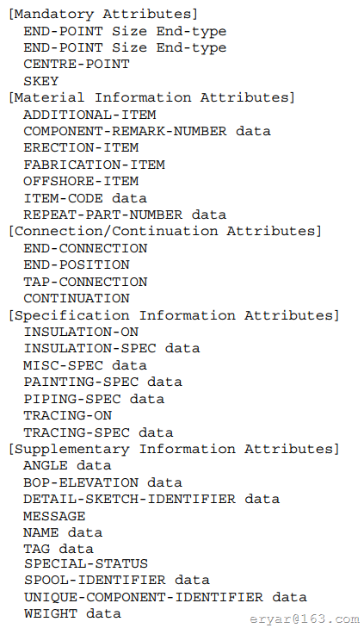Click the Material Information Attributes heading
This screenshot has height=628, width=364.
click(x=151, y=97)
